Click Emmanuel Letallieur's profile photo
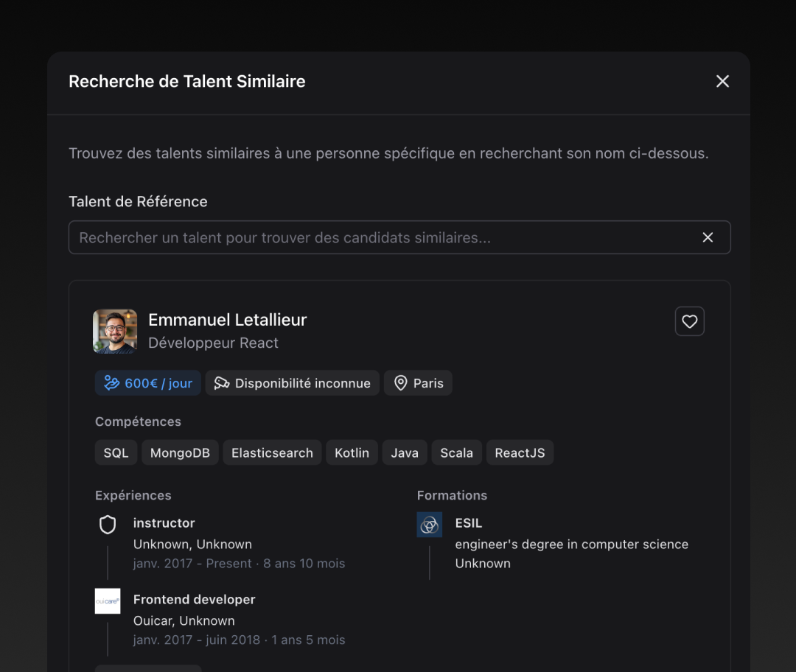 [x=115, y=332]
